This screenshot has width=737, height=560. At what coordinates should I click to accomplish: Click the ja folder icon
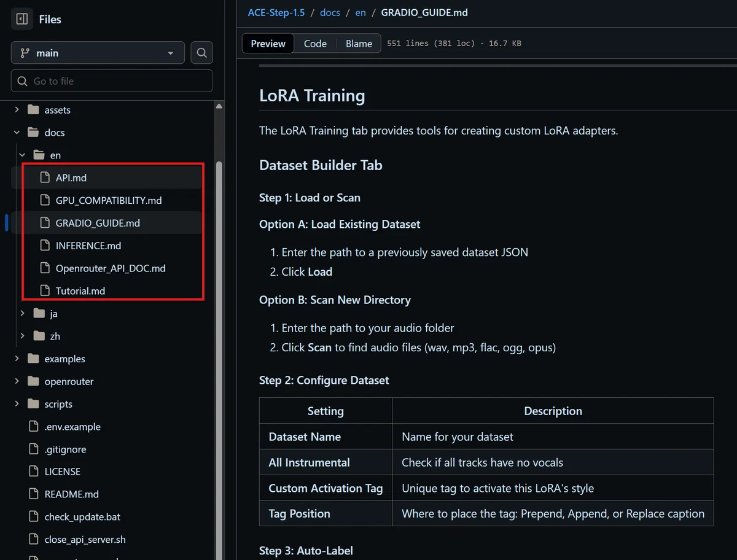click(39, 313)
